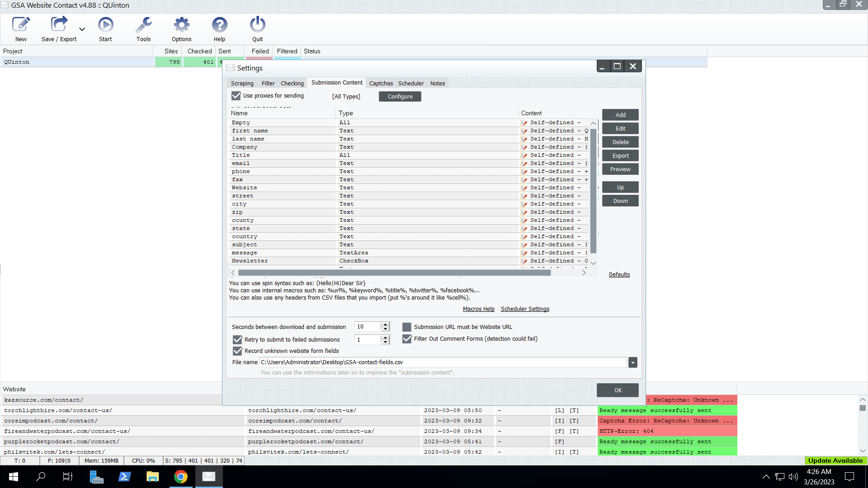Viewport: 868px width, 488px height.
Task: Open All Types dropdown selector
Action: [346, 97]
